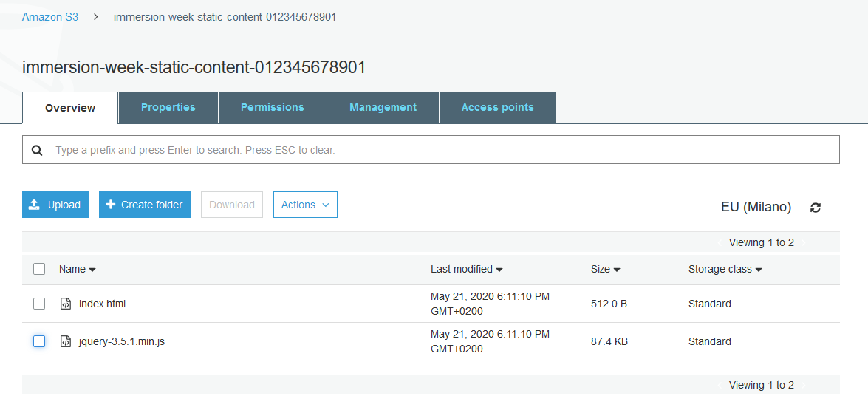Click top 'Viewing 1 to 2' label
The image size is (868, 410).
click(x=761, y=242)
